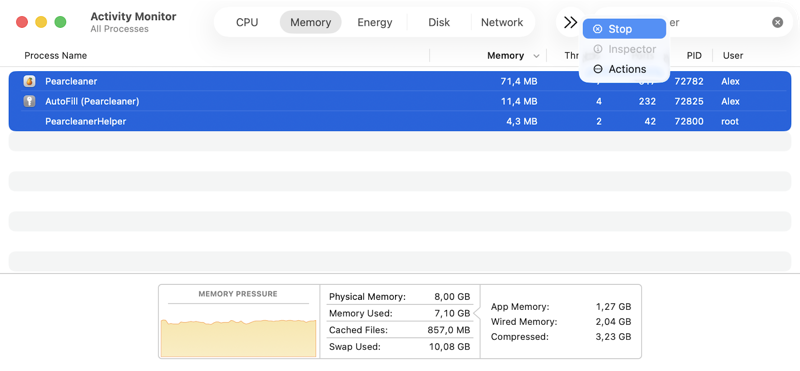Click the 71,4 MB memory value
The height and width of the screenshot is (371, 800).
(x=518, y=81)
